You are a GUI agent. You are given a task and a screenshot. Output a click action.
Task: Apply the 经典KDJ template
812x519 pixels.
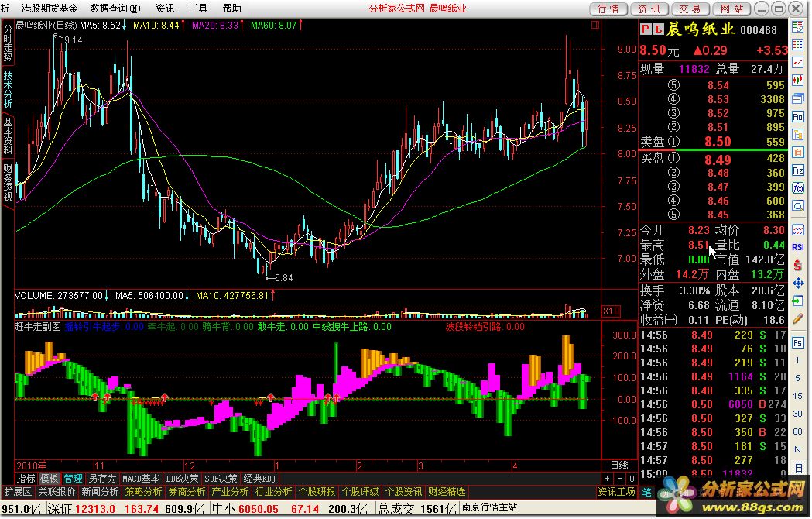259,479
